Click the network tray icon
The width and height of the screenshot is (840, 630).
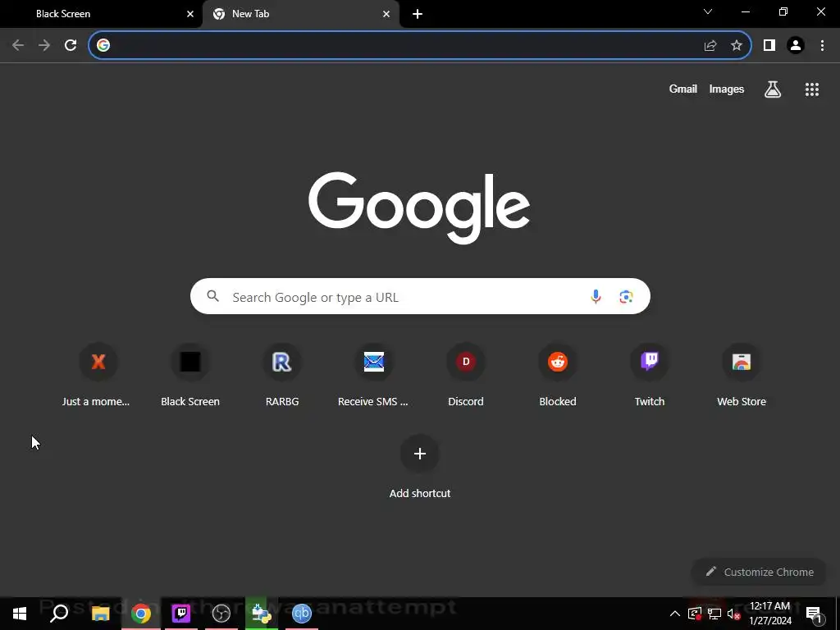click(x=714, y=614)
